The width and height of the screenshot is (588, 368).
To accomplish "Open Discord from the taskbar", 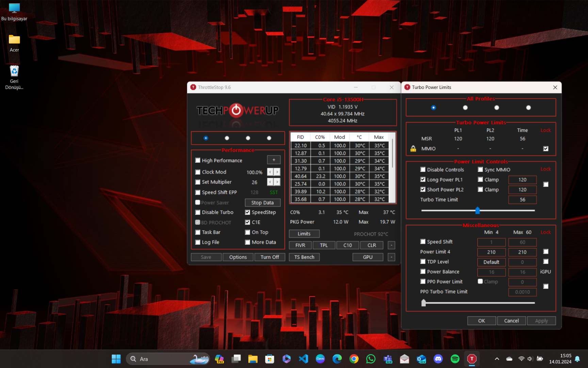I will pyautogui.click(x=438, y=359).
